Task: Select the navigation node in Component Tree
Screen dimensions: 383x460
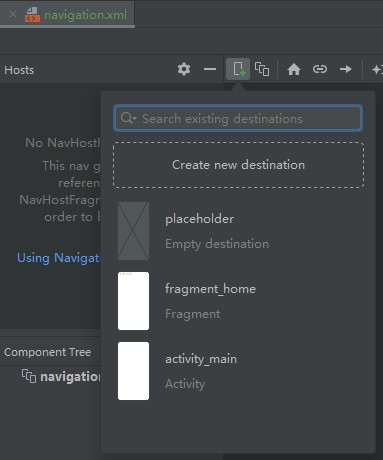Action: coord(70,377)
